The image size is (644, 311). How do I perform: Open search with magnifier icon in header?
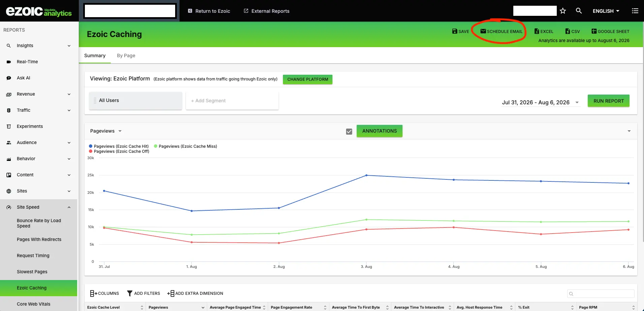pyautogui.click(x=579, y=11)
